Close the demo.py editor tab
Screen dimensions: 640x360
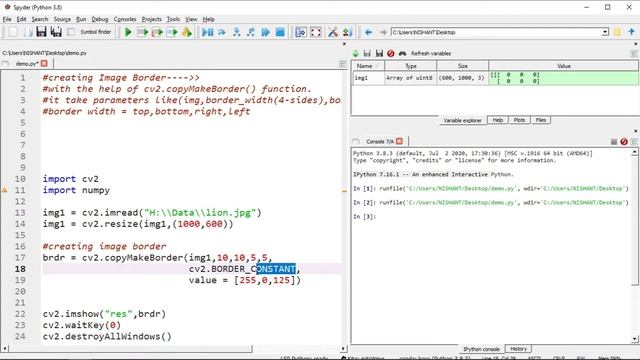pos(44,63)
